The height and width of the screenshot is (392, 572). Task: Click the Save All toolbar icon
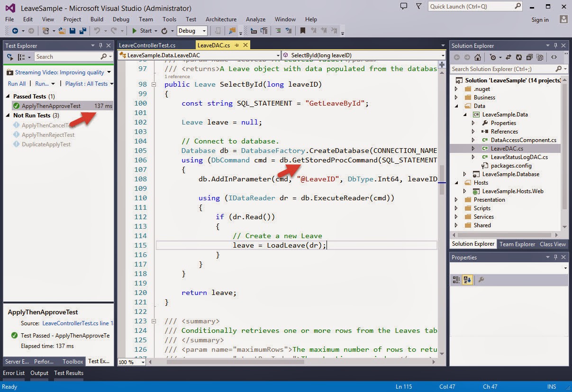pyautogui.click(x=82, y=31)
